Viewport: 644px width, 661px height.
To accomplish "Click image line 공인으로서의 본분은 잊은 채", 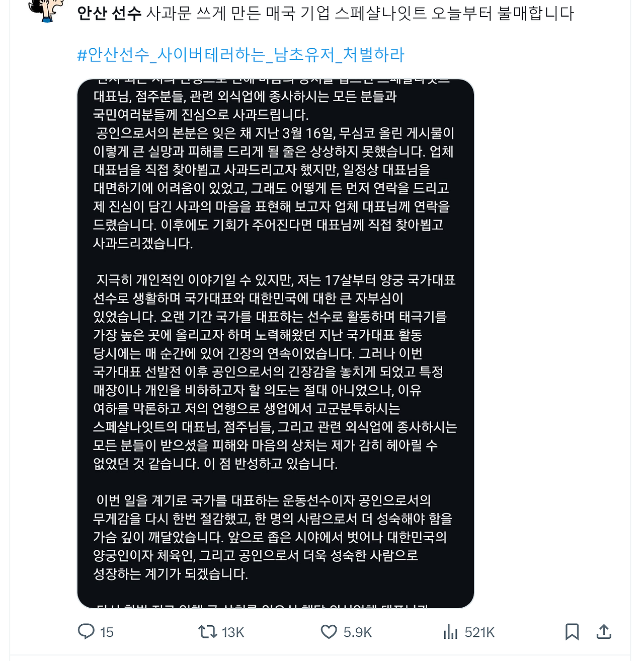I will pos(276,133).
